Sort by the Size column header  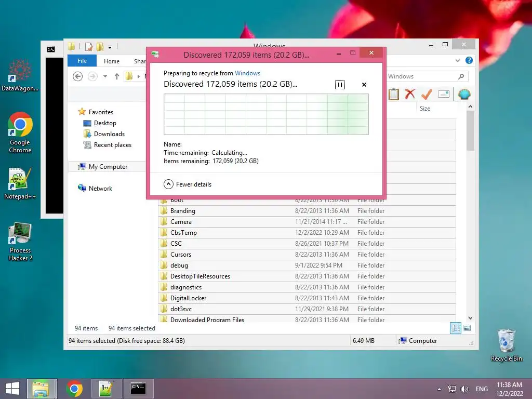point(425,109)
